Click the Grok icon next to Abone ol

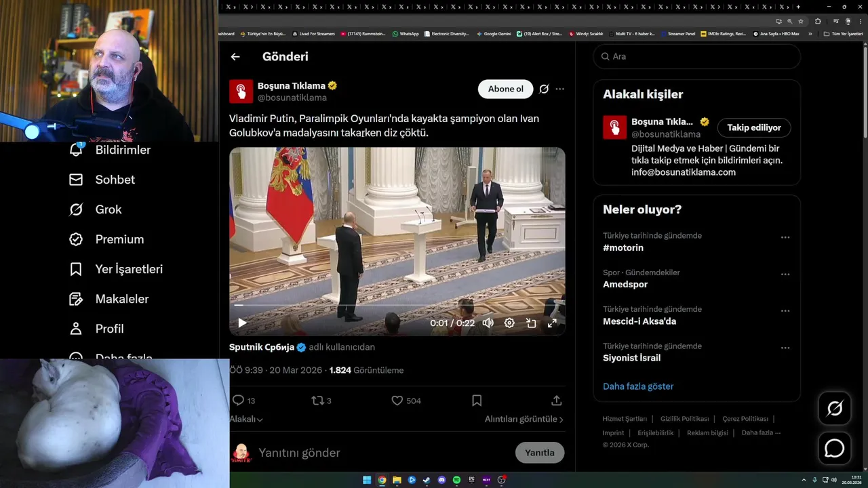544,89
